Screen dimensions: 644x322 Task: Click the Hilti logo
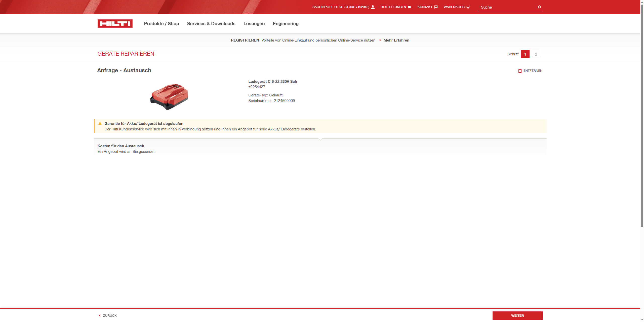click(115, 23)
